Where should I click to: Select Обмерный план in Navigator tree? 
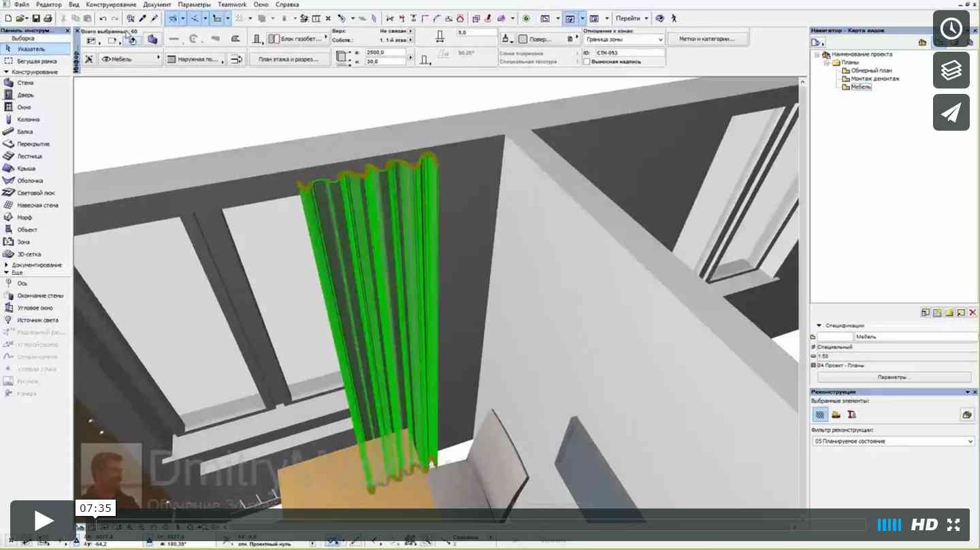click(x=871, y=70)
